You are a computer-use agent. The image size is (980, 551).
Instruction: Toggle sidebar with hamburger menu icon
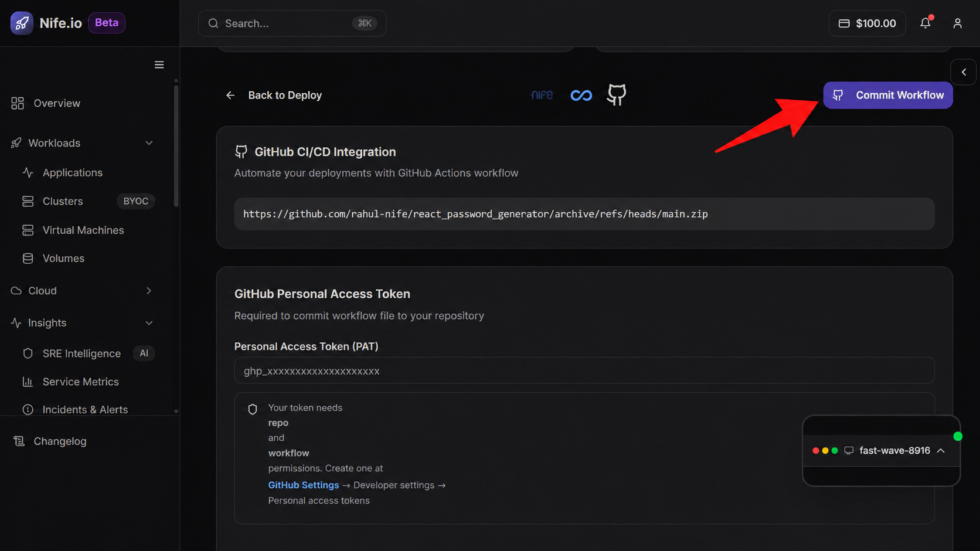tap(159, 64)
